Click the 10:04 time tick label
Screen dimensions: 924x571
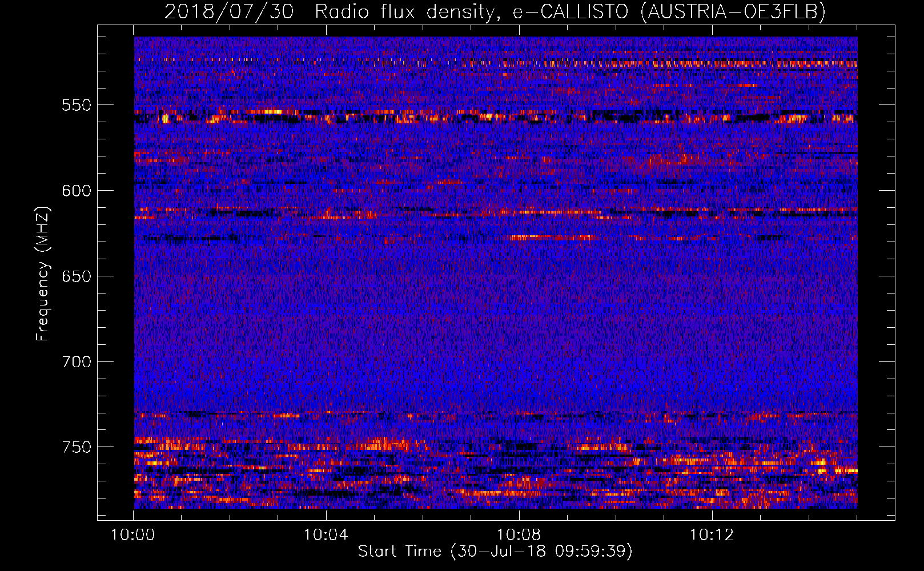pyautogui.click(x=326, y=535)
